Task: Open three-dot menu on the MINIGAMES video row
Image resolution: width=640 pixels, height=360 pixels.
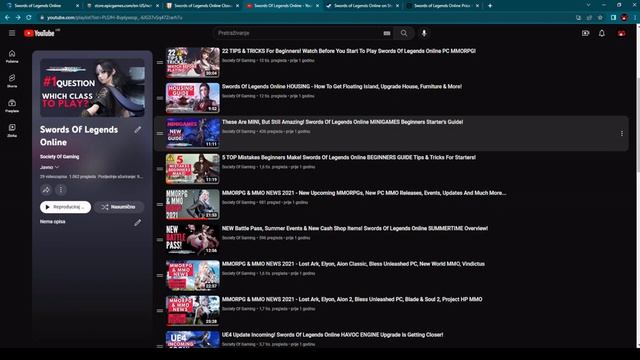Action: 622,133
